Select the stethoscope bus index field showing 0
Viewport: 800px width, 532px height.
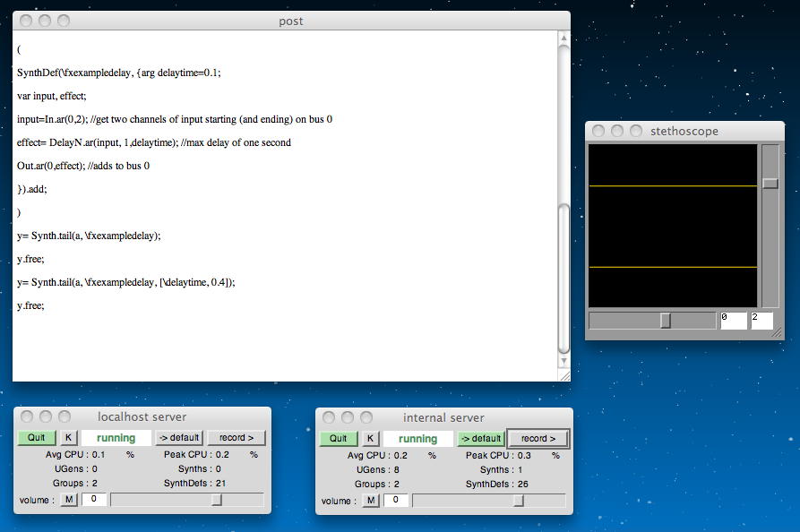[x=732, y=321]
